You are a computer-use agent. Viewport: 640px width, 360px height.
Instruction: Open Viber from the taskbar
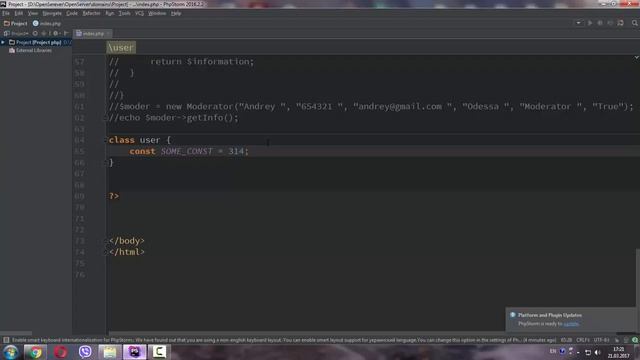(85, 352)
